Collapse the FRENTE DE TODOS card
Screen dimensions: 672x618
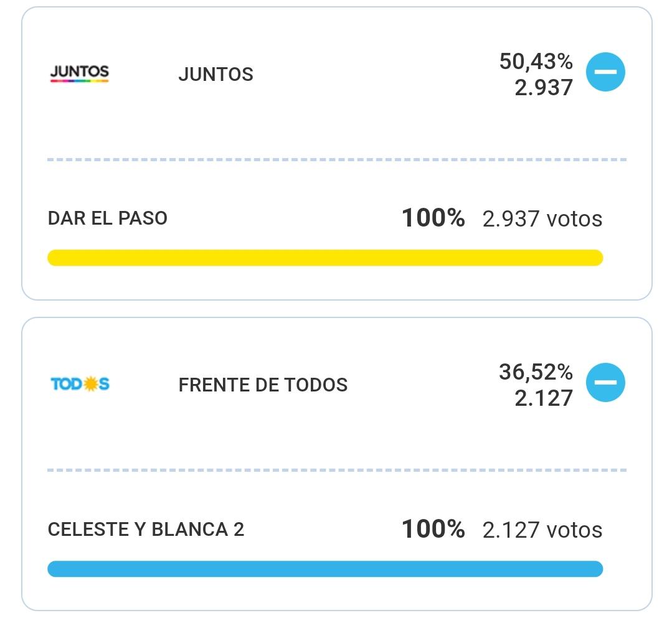click(605, 382)
